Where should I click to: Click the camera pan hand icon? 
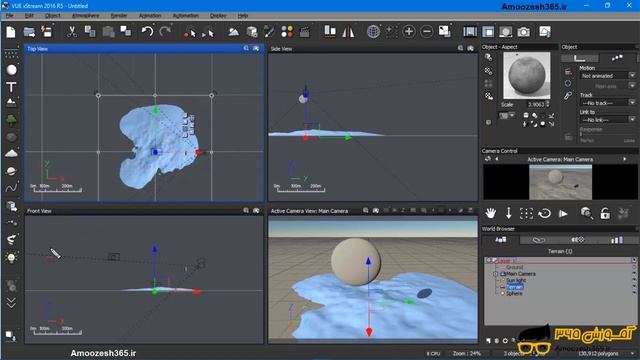coord(491,213)
